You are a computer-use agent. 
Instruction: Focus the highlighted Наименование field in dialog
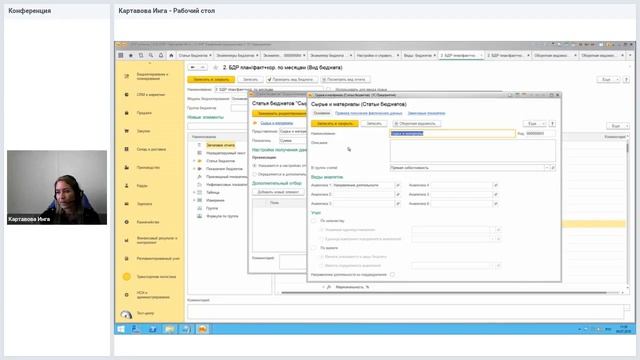pyautogui.click(x=452, y=133)
